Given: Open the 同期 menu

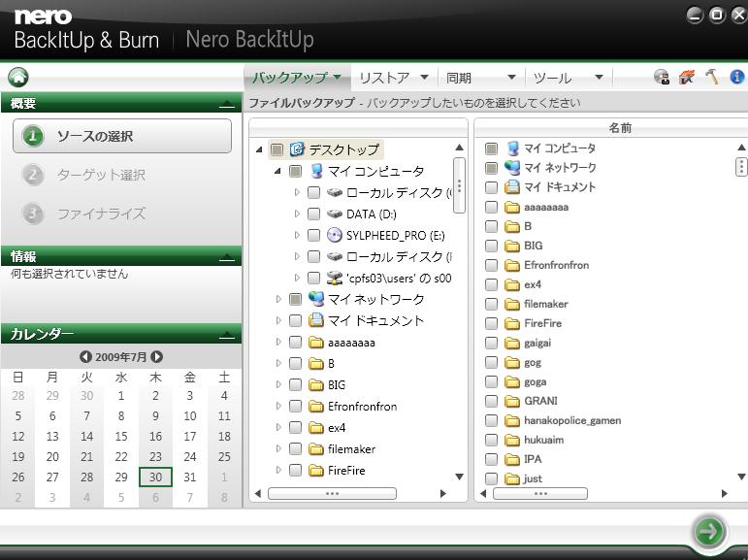Looking at the screenshot, I should [x=481, y=78].
